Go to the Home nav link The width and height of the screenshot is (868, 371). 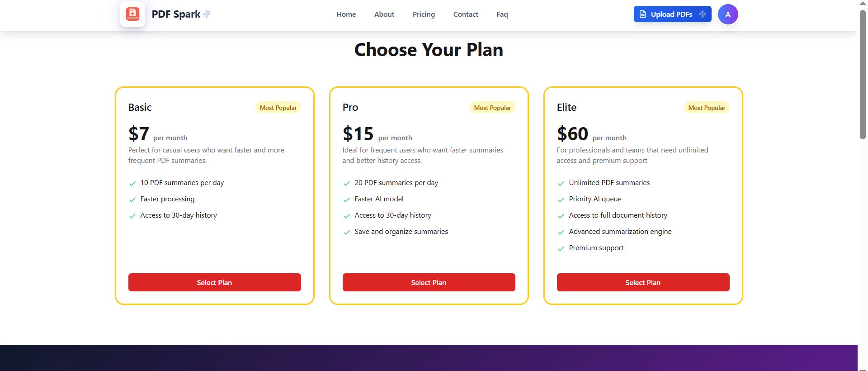coord(346,14)
